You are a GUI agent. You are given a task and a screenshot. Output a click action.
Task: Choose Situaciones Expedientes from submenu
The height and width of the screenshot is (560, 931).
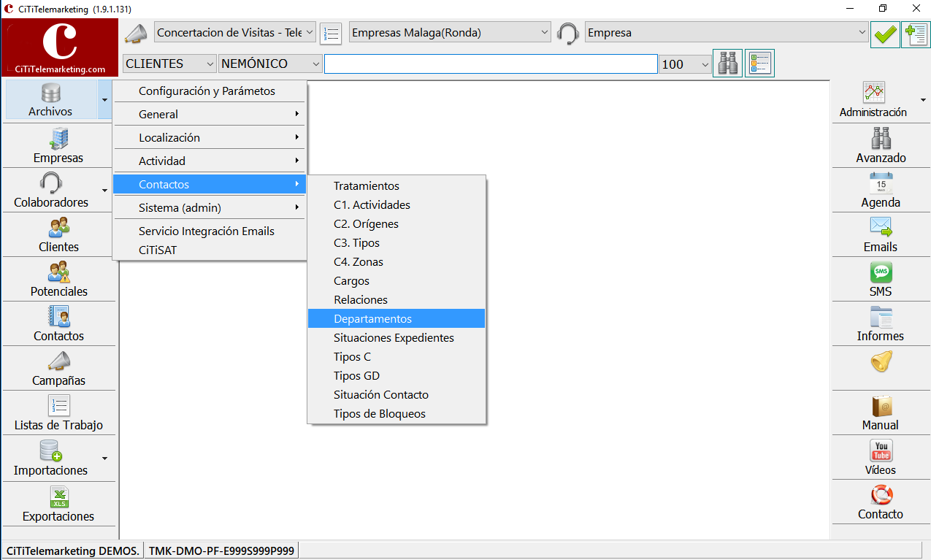point(396,337)
